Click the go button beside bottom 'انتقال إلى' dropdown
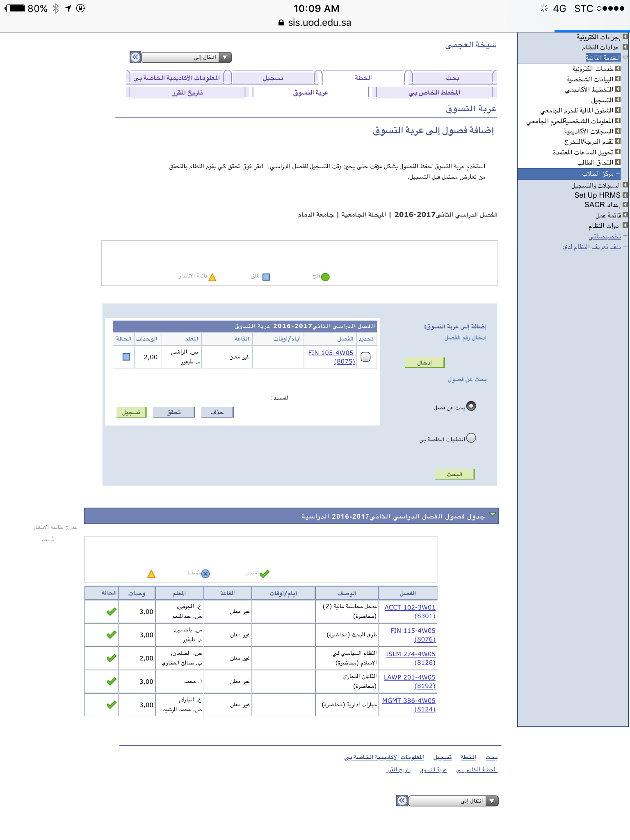The image size is (630, 840). 402,801
